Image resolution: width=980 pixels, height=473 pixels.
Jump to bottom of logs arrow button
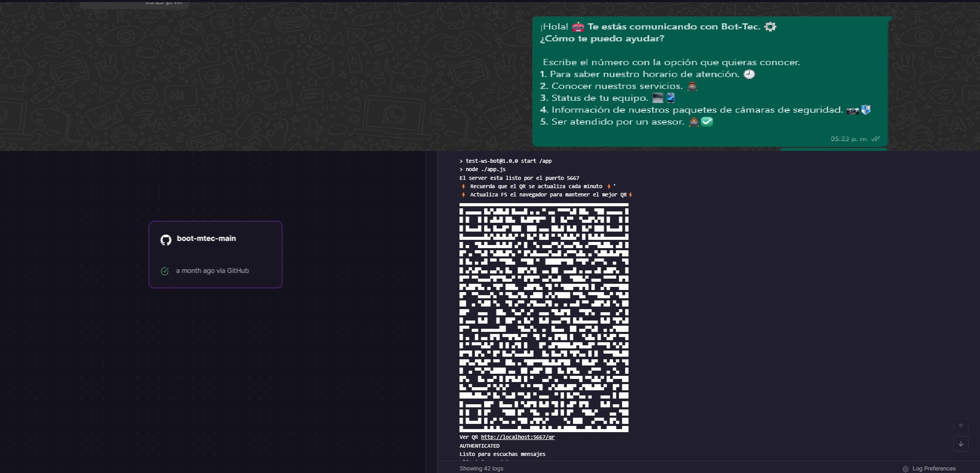pyautogui.click(x=961, y=444)
